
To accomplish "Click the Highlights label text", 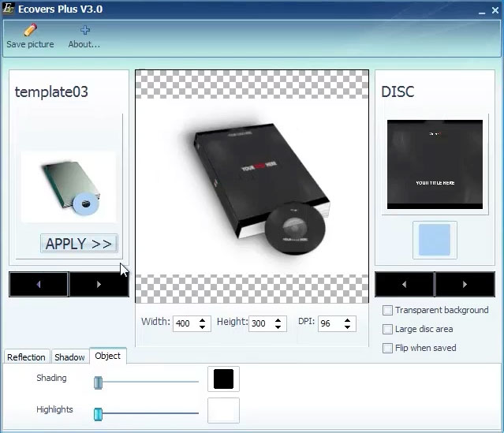I will point(54,409).
